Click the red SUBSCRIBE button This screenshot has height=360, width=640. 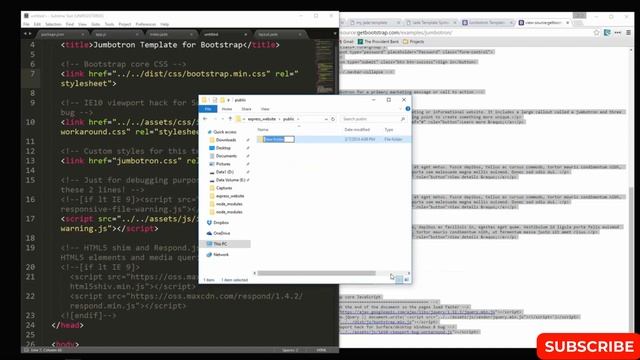(589, 347)
